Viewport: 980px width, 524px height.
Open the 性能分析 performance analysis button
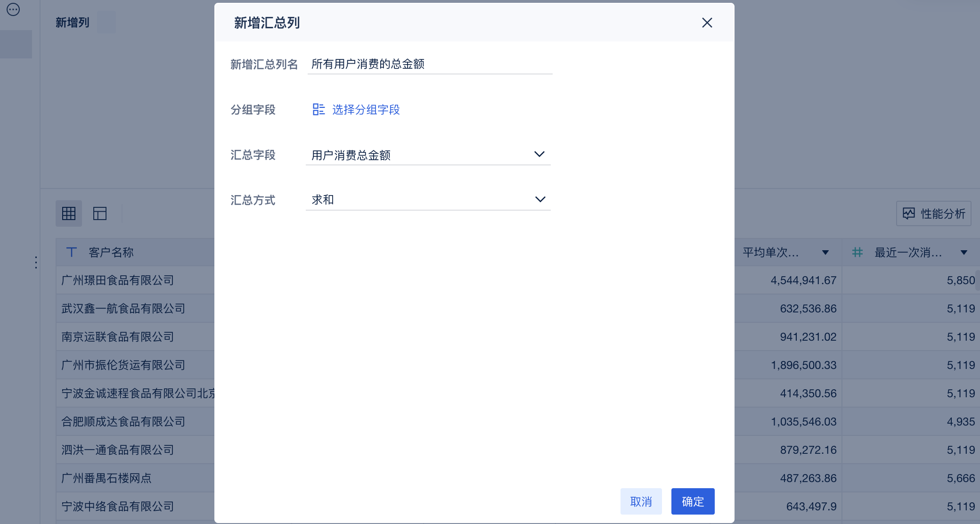click(933, 213)
